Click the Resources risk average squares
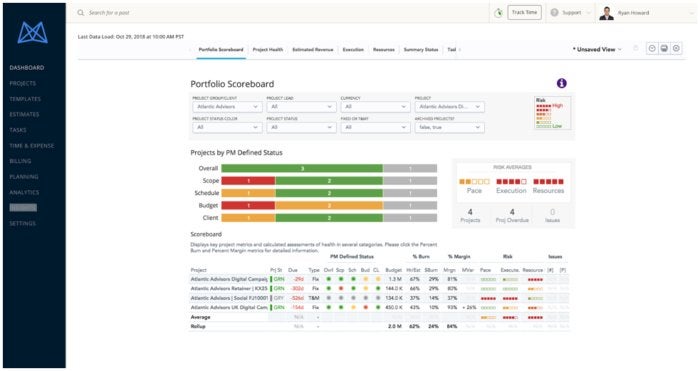Image resolution: width=700 pixels, height=371 pixels. pos(548,181)
